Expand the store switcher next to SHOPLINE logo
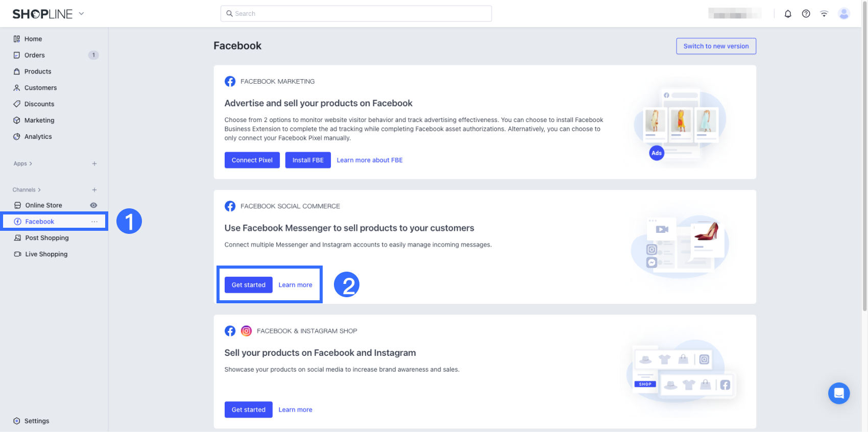This screenshot has width=868, height=432. pos(81,14)
